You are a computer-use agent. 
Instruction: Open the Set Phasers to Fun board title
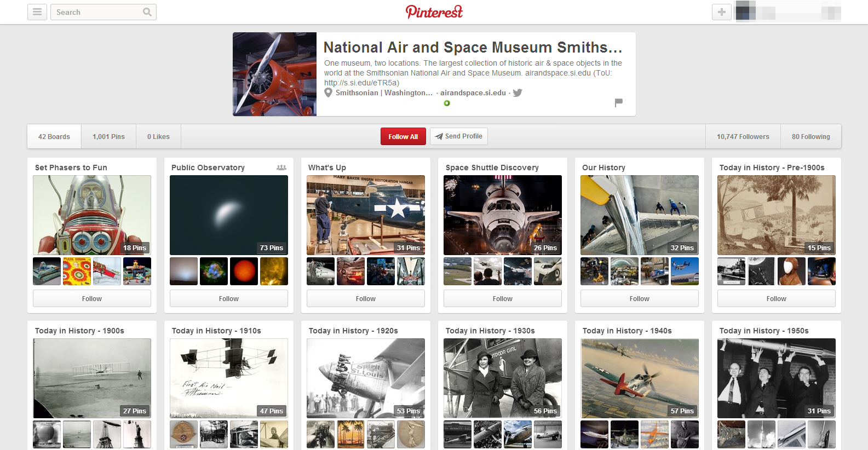[x=71, y=168]
